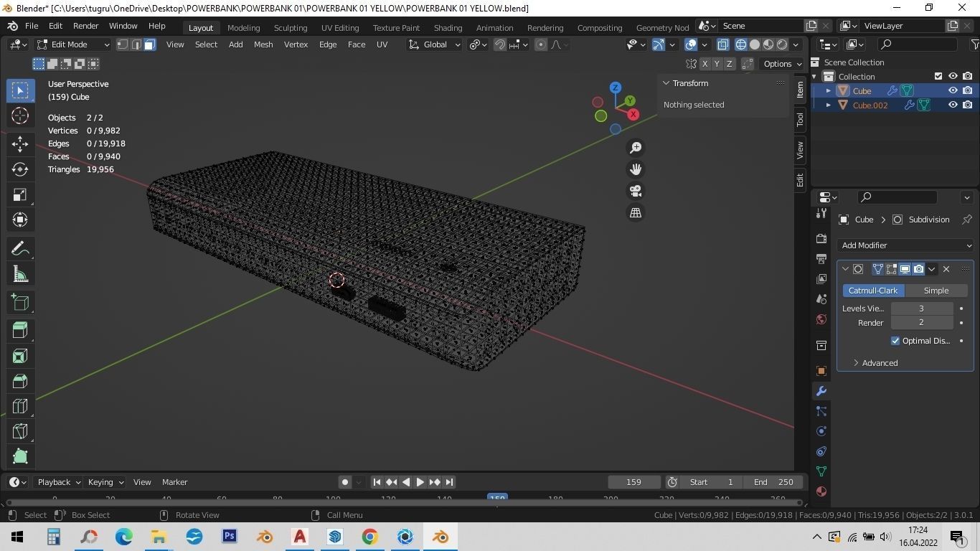This screenshot has width=980, height=551.
Task: Switch to the UV Editing workspace
Action: pyautogui.click(x=340, y=28)
